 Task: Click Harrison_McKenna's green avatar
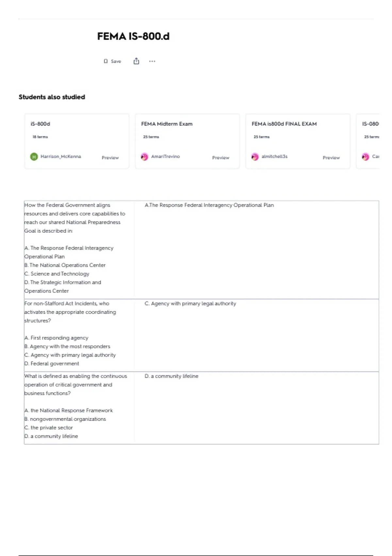[x=34, y=157]
